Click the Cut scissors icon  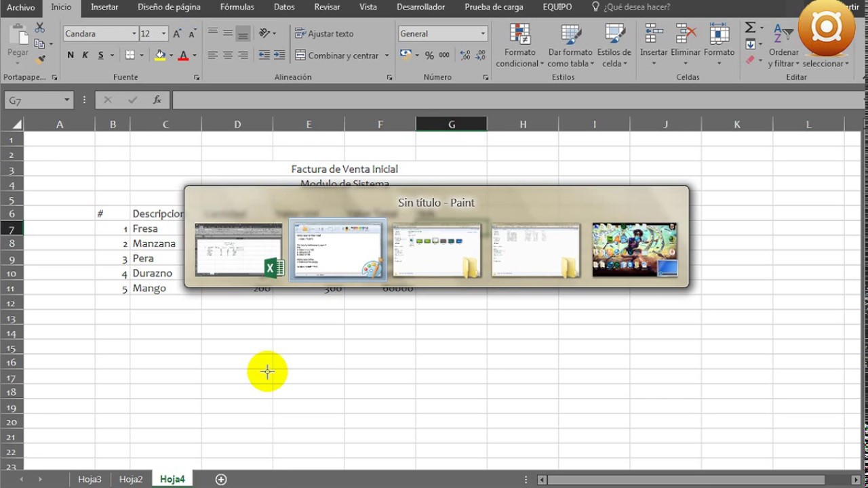click(39, 28)
